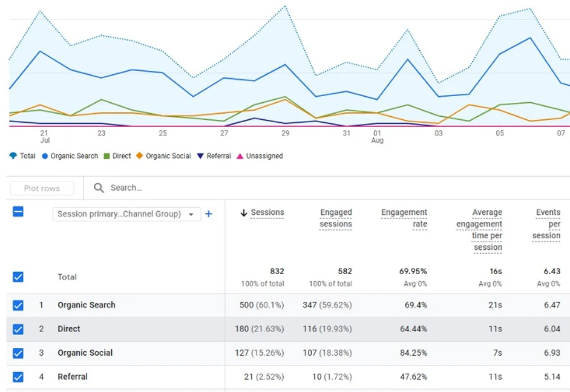This screenshot has width=570, height=392.
Task: Click the Organic Social orange diamond legend
Action: pos(140,156)
